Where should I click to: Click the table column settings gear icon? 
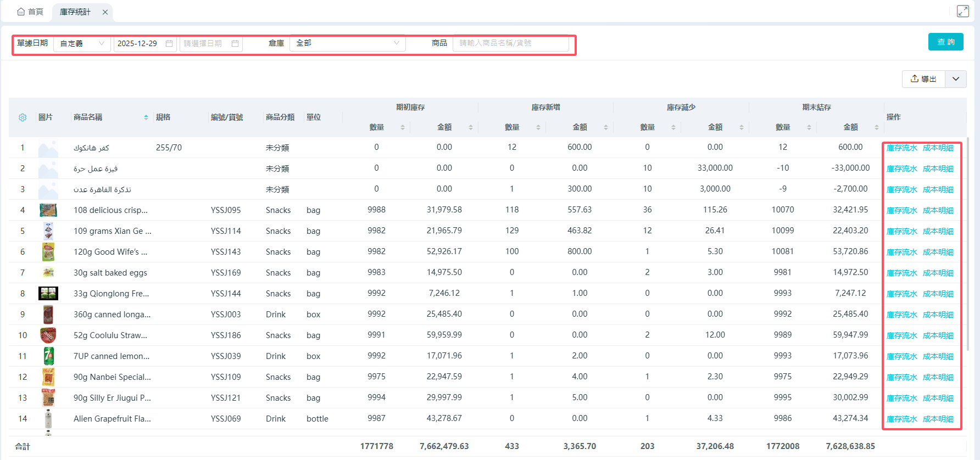(x=23, y=117)
